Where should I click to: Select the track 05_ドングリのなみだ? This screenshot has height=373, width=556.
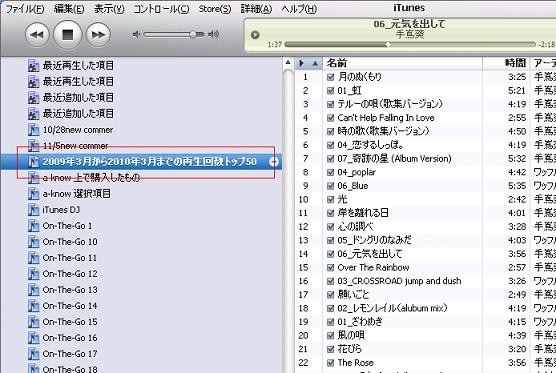(374, 240)
